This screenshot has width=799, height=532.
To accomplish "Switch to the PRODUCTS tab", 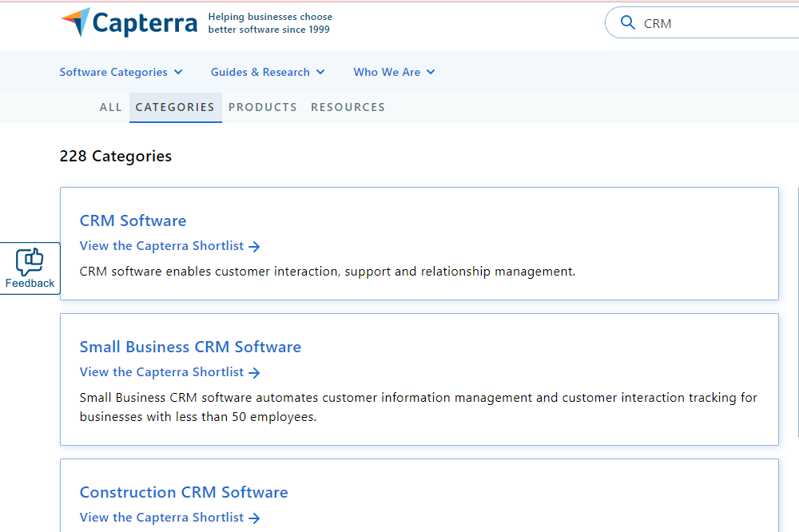I will click(x=262, y=107).
